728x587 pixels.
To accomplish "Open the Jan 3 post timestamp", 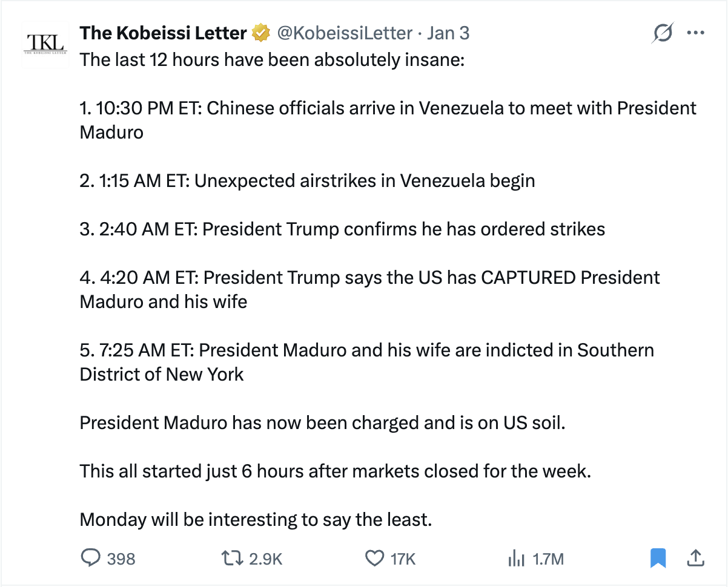I will [448, 33].
